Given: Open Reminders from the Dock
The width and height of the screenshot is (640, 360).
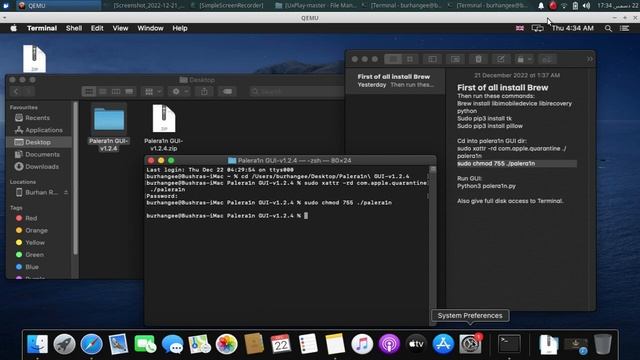Looking at the screenshot, I should point(308,344).
